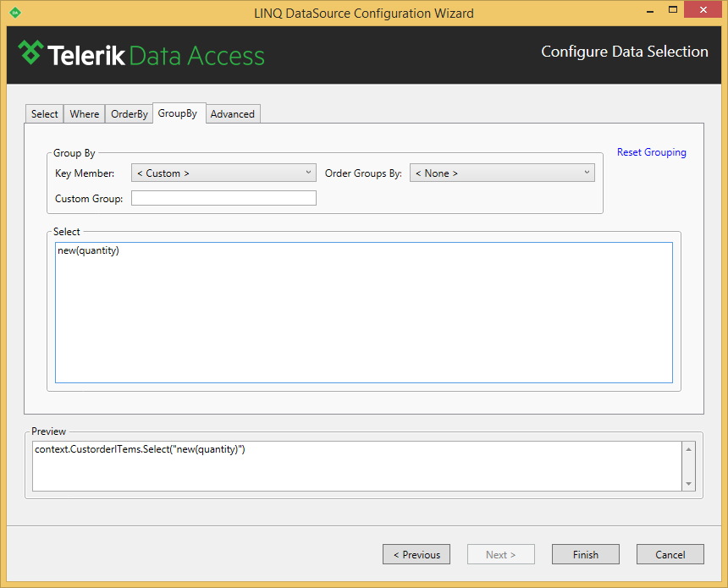Click the Preview query text box
This screenshot has height=588, width=728.
(x=357, y=465)
